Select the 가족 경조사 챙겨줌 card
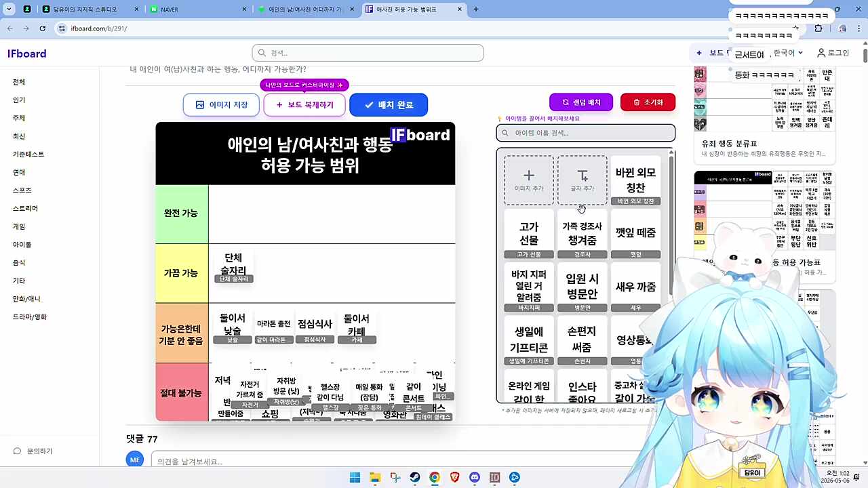This screenshot has width=868, height=488. coord(582,234)
